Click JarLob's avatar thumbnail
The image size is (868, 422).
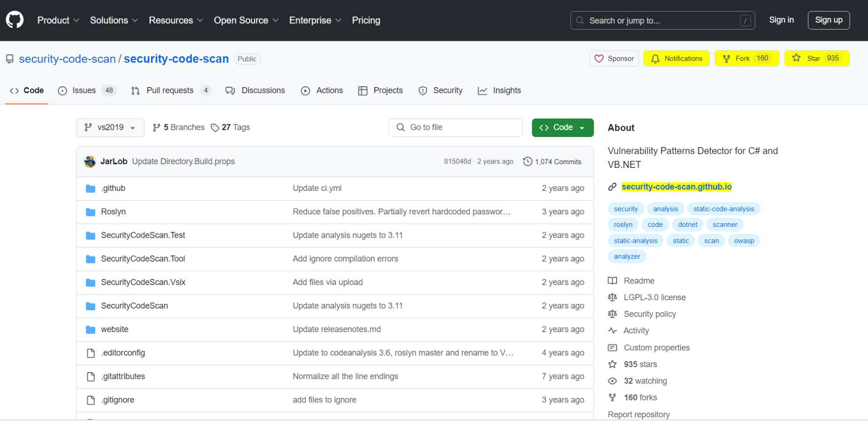point(90,162)
